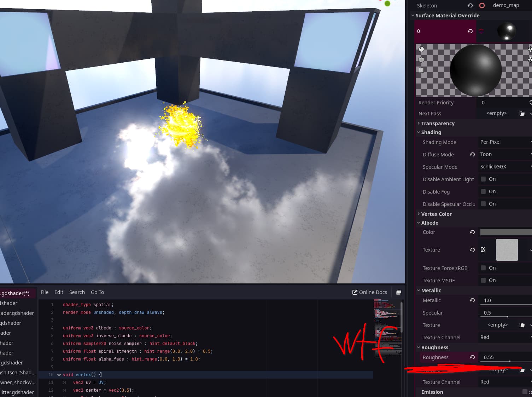Open the Online Docs link
This screenshot has height=397, width=532.
pos(370,292)
